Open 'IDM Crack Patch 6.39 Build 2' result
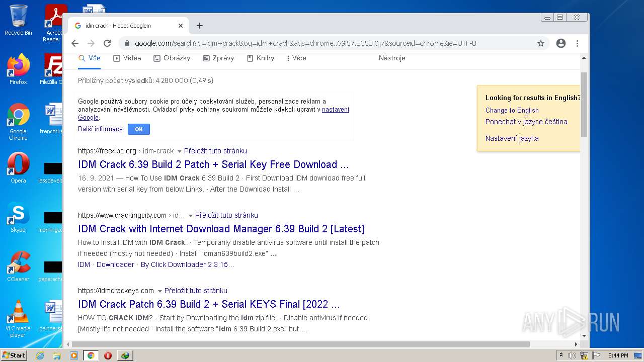Image resolution: width=644 pixels, height=362 pixels. click(x=209, y=304)
